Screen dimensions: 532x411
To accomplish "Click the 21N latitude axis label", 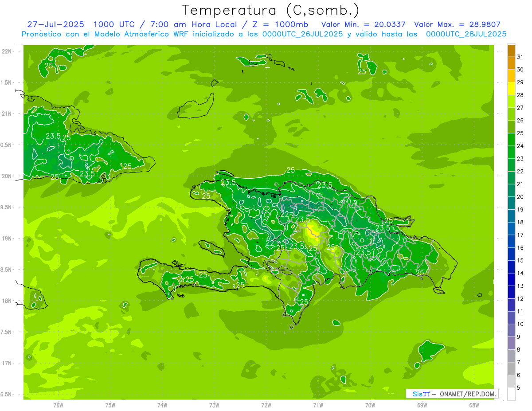I will pyautogui.click(x=7, y=114).
